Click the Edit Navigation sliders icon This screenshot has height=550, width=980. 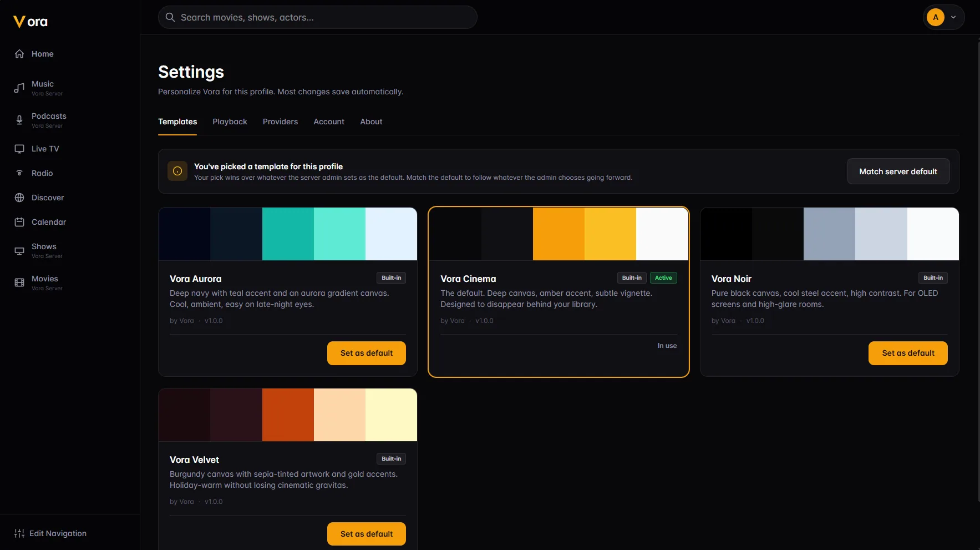(x=19, y=533)
